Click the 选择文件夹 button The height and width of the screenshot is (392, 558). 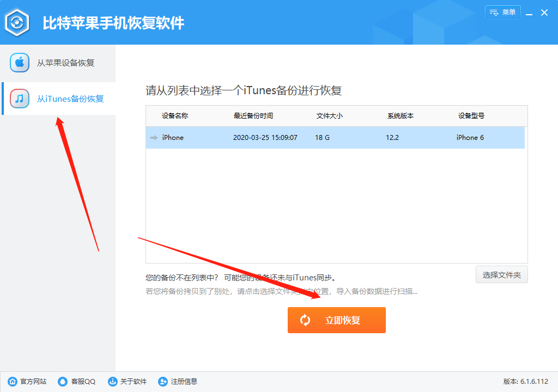[502, 274]
